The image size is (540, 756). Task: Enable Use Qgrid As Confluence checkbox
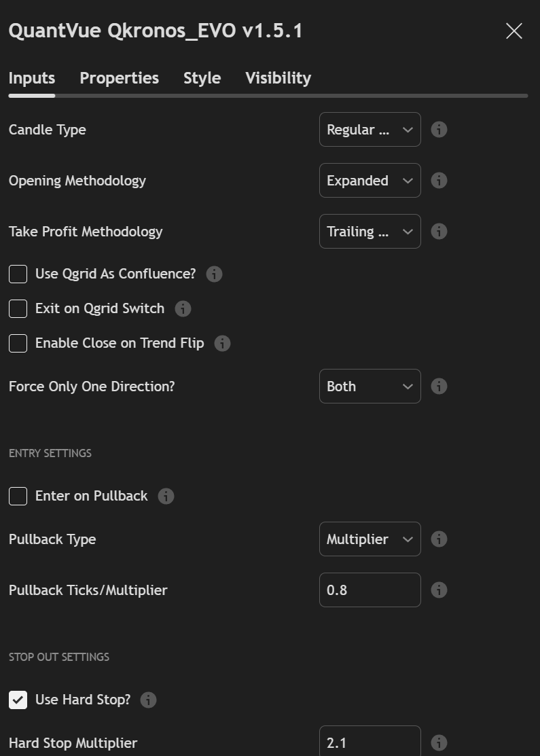pos(18,274)
